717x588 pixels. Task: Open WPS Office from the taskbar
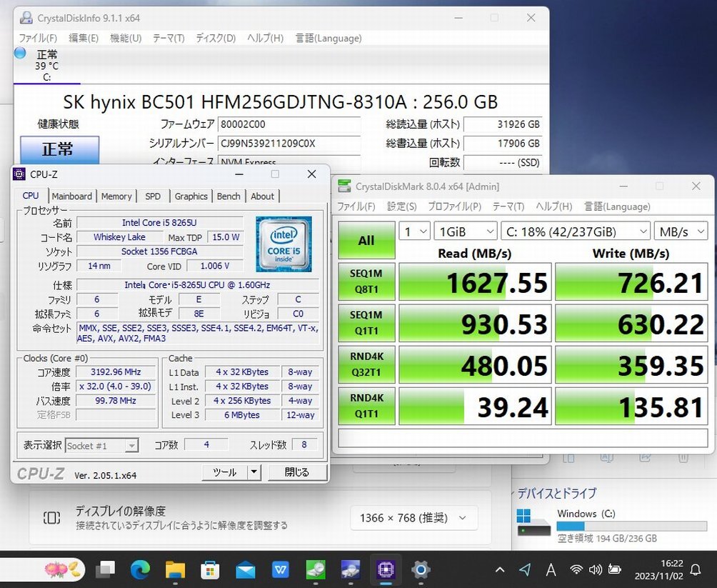click(281, 569)
